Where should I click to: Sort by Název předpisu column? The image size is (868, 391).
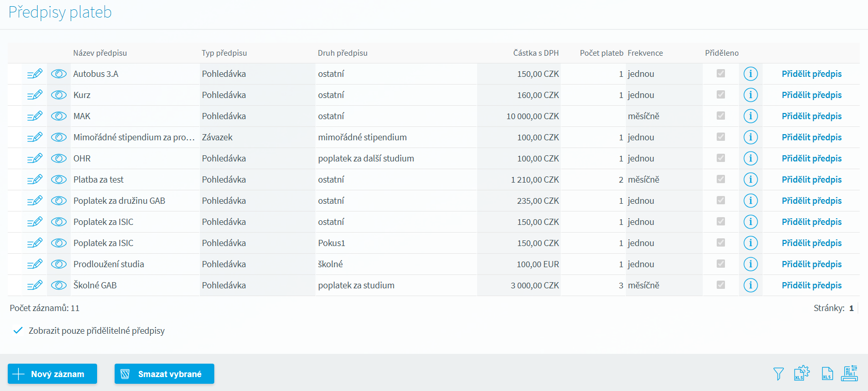point(100,53)
